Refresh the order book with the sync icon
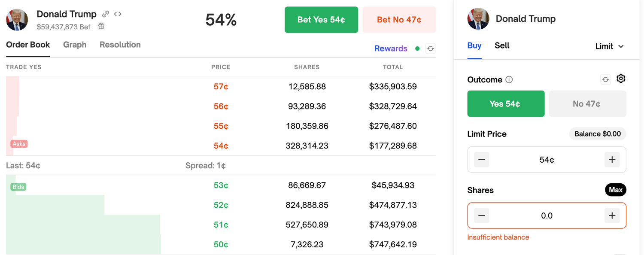 431,49
